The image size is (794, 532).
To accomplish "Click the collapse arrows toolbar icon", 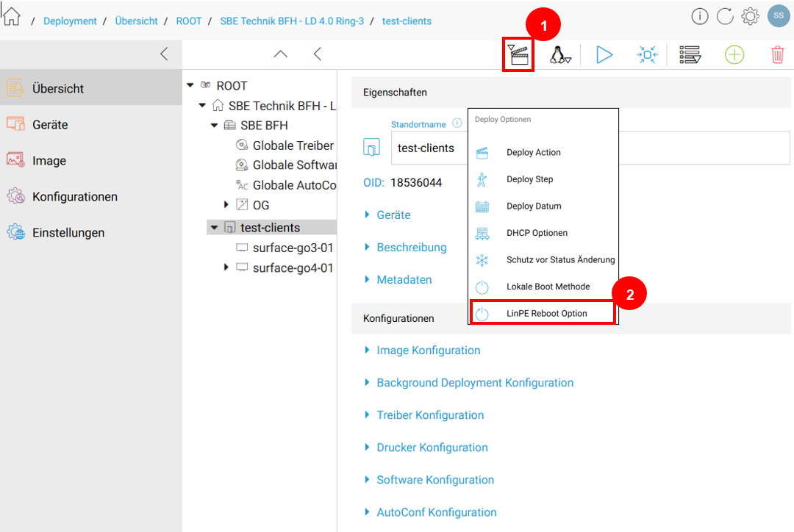I will [647, 54].
